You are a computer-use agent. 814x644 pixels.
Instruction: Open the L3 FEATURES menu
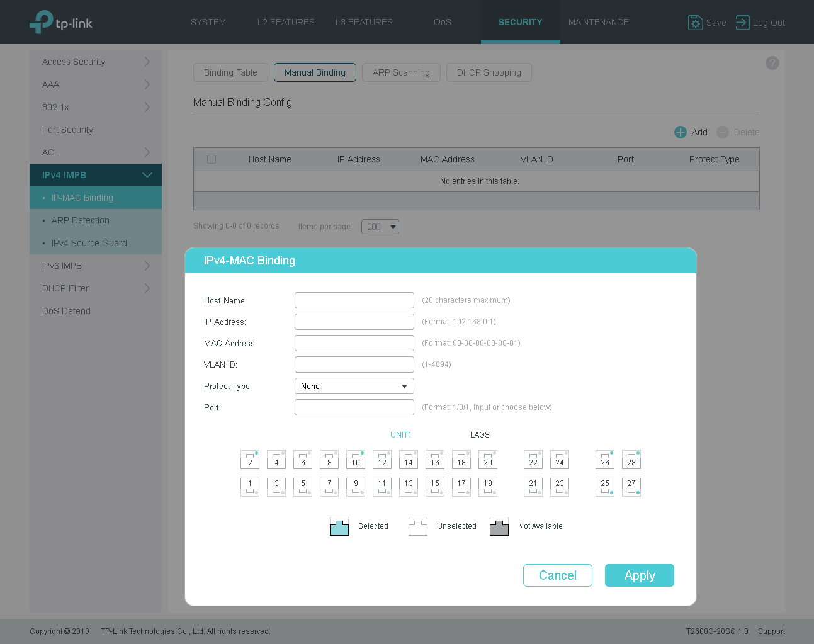pos(364,22)
